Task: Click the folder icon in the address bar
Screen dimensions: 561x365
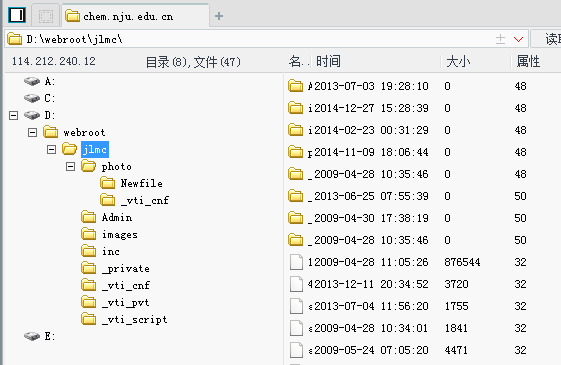Action: point(14,39)
